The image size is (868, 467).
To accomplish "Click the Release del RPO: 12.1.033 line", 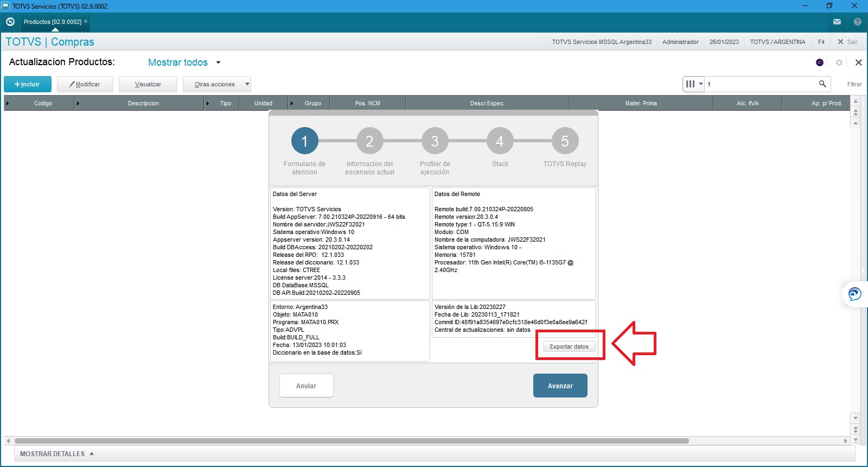I will (308, 255).
